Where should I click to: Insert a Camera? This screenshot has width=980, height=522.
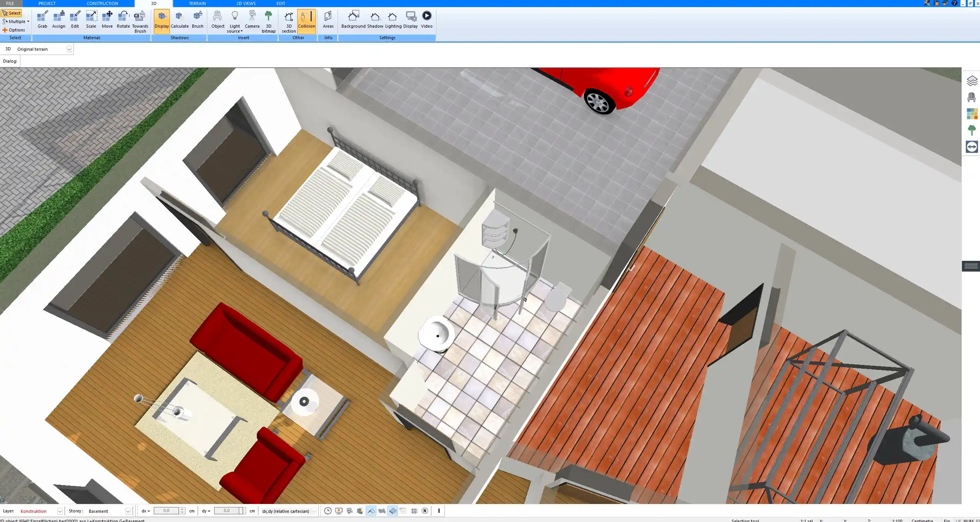pyautogui.click(x=252, y=20)
